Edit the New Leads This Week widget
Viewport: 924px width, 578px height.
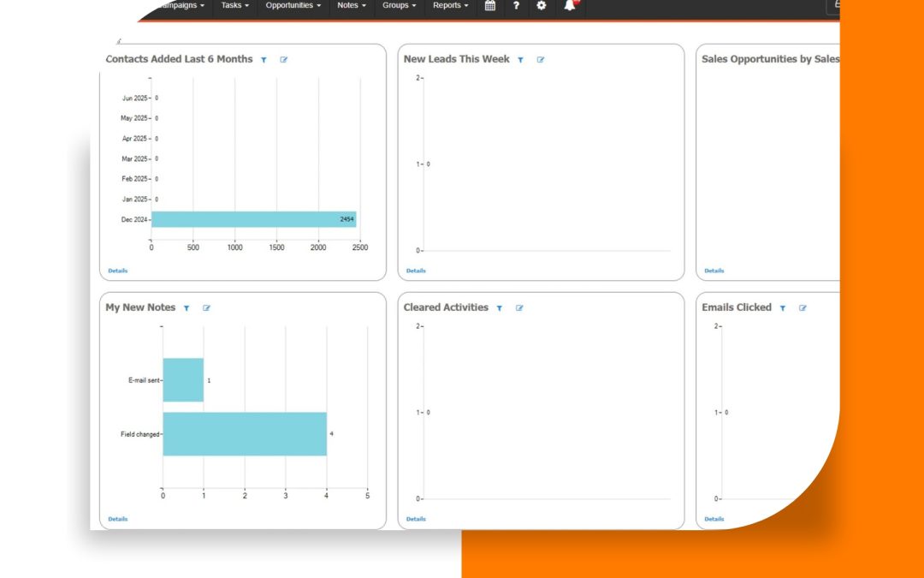541,60
